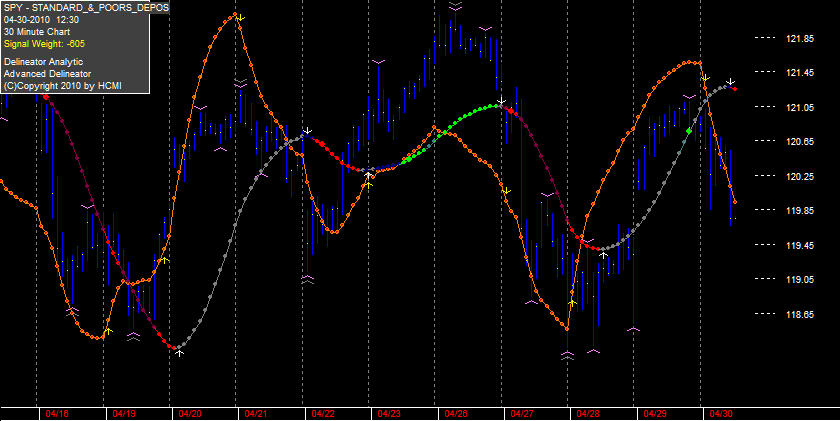Select the 04/27 date label
This screenshot has width=840, height=421.
coord(522,414)
